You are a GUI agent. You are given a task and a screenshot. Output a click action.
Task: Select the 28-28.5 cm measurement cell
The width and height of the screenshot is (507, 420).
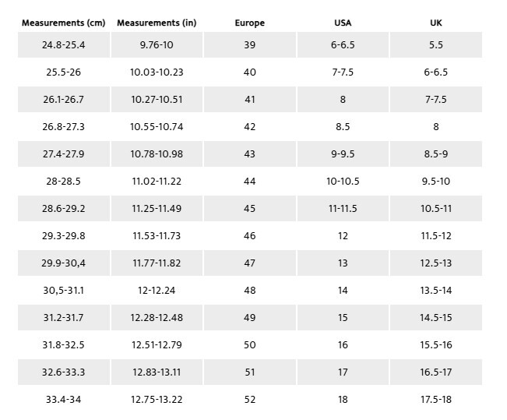[x=63, y=182]
